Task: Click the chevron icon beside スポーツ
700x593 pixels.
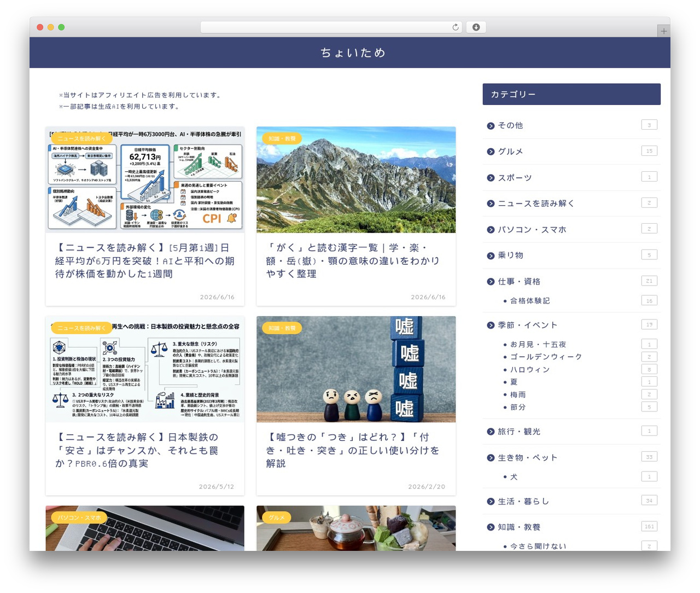Action: click(491, 178)
